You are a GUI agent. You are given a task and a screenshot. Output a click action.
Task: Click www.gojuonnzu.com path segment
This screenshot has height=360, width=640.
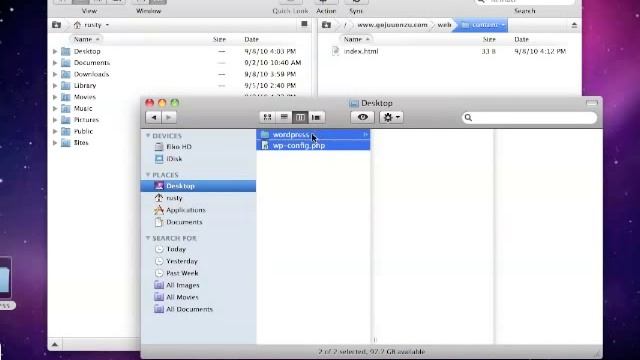pos(392,25)
